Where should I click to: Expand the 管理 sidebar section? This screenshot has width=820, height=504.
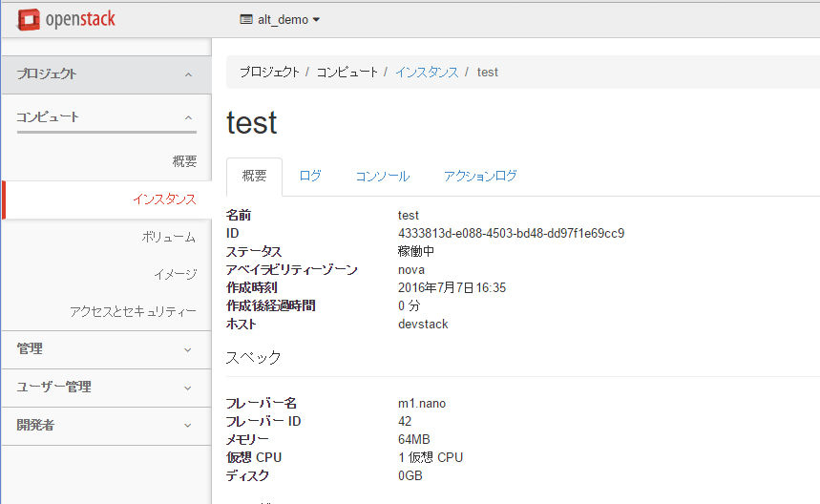[x=105, y=349]
